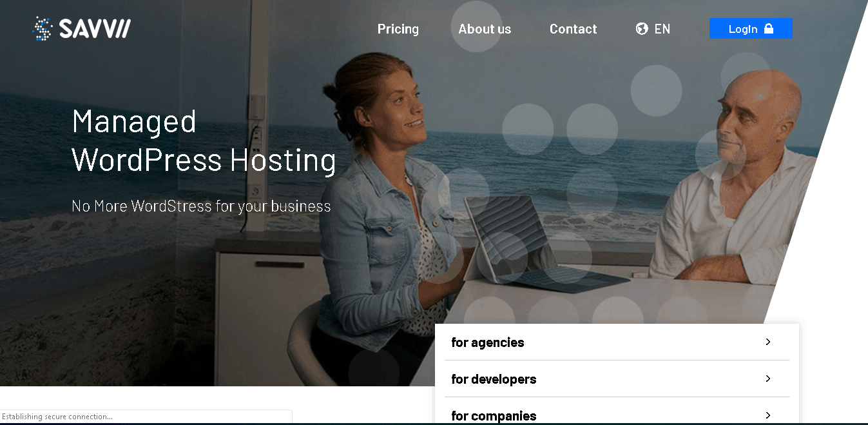Image resolution: width=868 pixels, height=425 pixels.
Task: Expand the 'for agencies' chevron arrow
Action: click(768, 342)
